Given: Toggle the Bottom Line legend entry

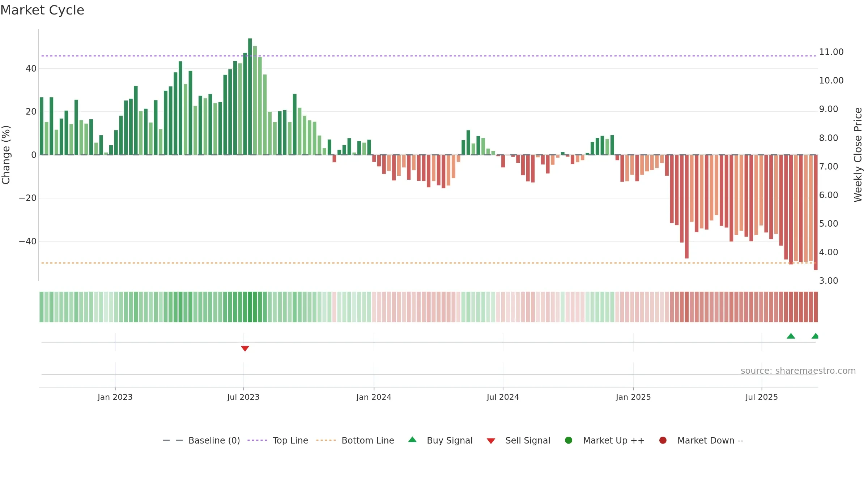Looking at the screenshot, I should 355,440.
